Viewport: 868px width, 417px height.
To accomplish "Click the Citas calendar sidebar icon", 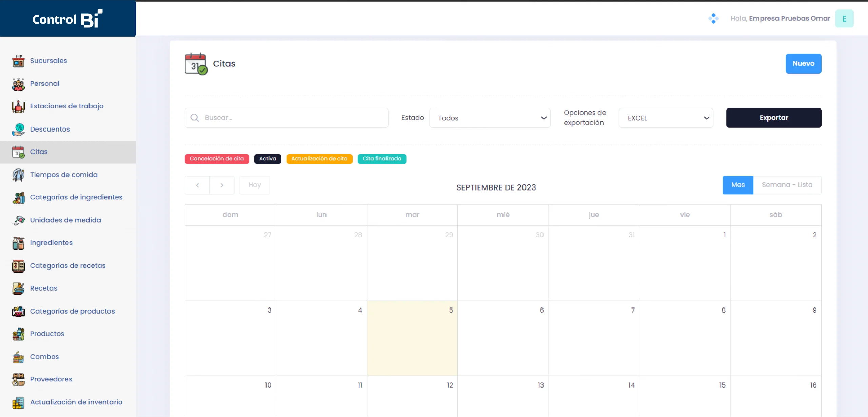I will point(18,152).
